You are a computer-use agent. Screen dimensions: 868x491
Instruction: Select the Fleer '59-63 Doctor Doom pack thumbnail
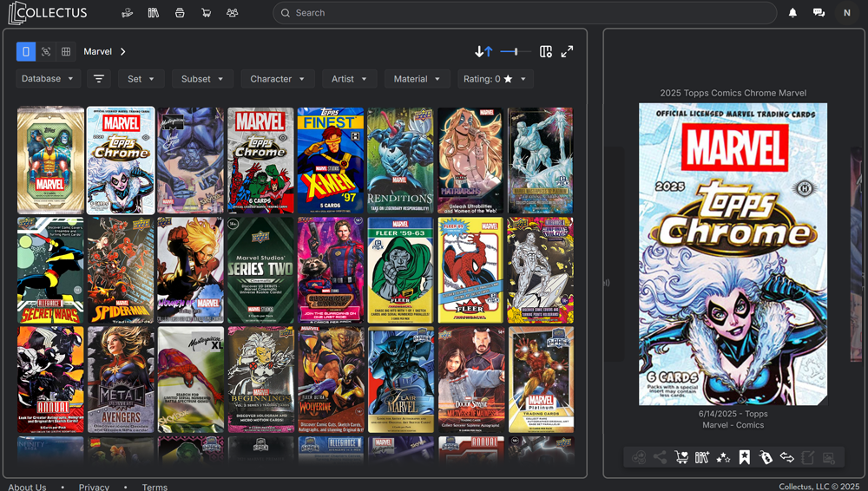click(x=400, y=270)
